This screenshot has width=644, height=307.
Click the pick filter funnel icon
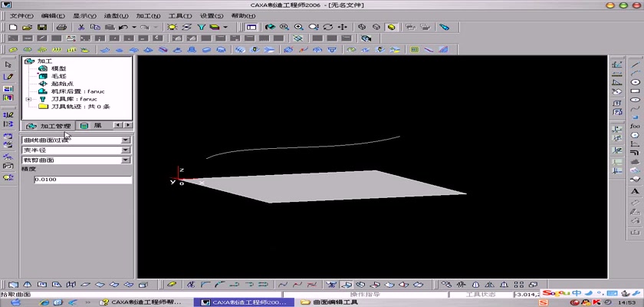pos(201,27)
